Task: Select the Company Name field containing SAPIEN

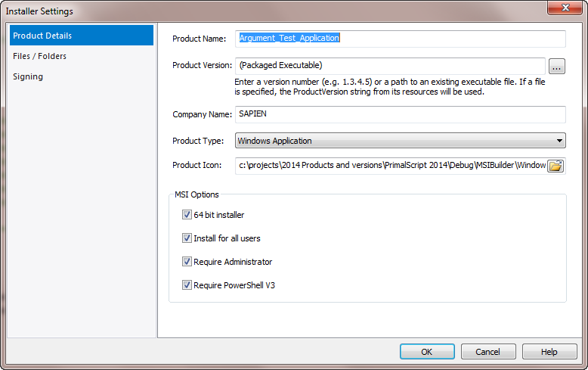Action: (x=400, y=114)
